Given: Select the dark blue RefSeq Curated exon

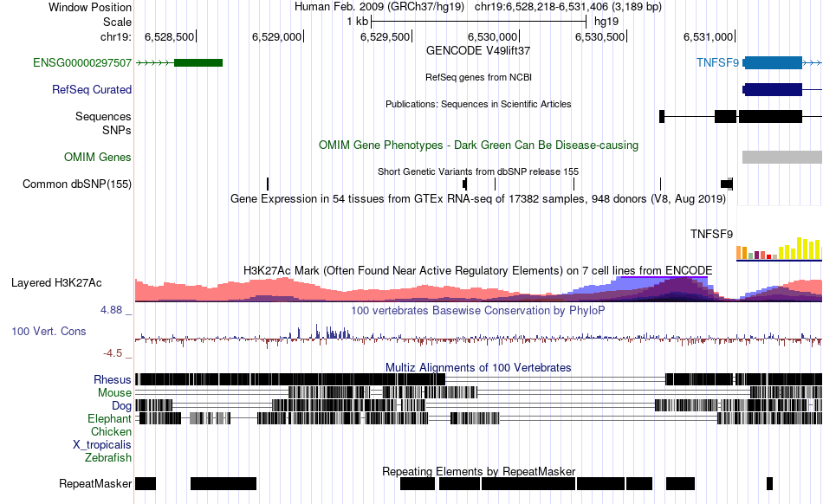Looking at the screenshot, I should [773, 90].
